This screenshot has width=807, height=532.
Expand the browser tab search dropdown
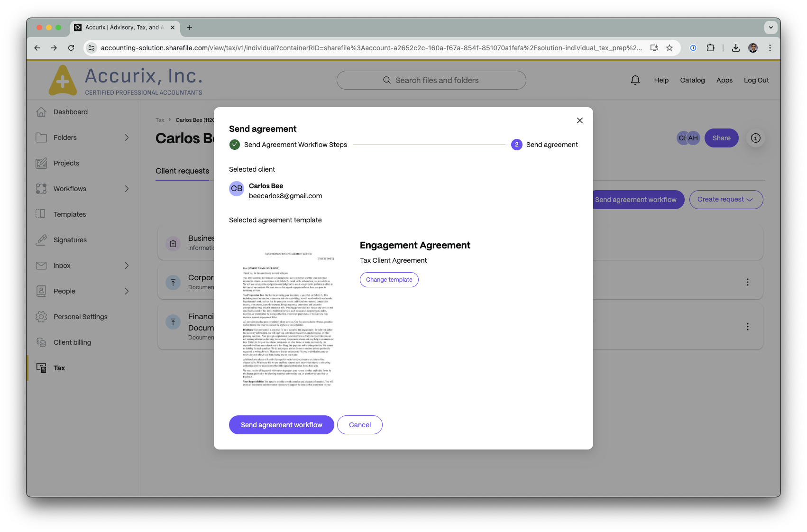pyautogui.click(x=770, y=28)
